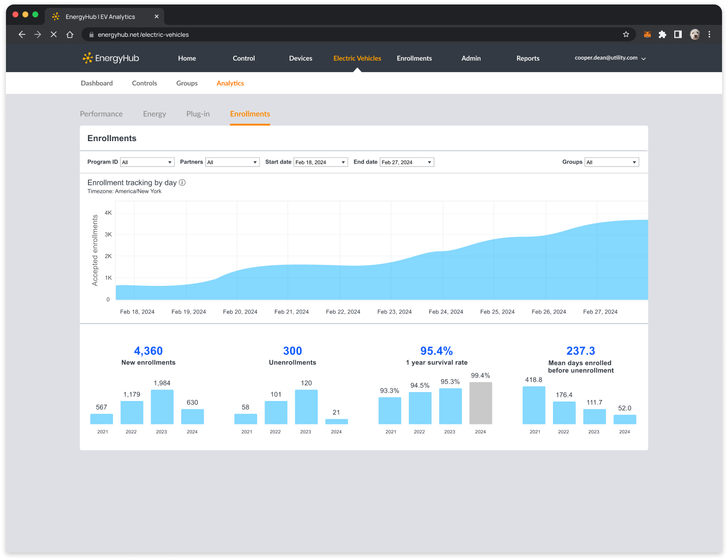Expand the Groups filter dropdown
This screenshot has height=560, width=728.
point(611,162)
